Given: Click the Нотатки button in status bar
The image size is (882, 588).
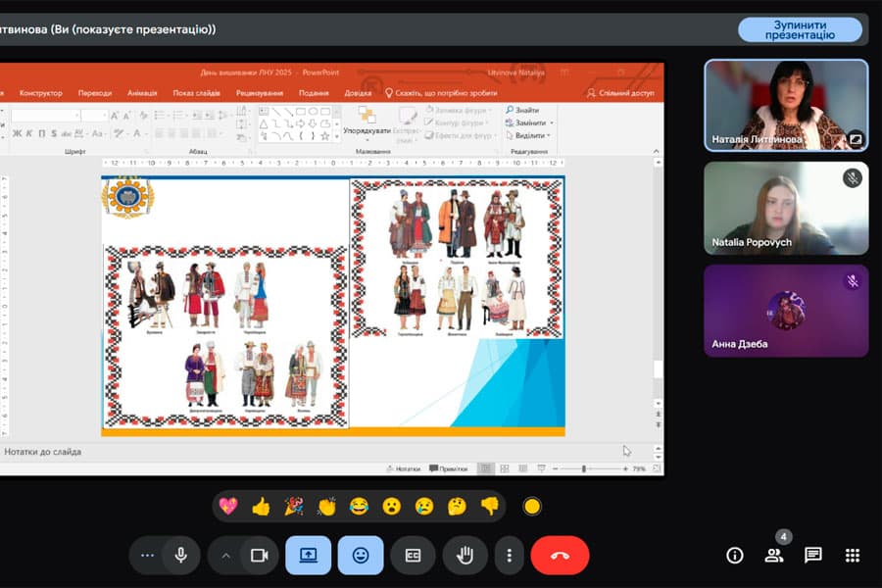Looking at the screenshot, I should pyautogui.click(x=404, y=469).
